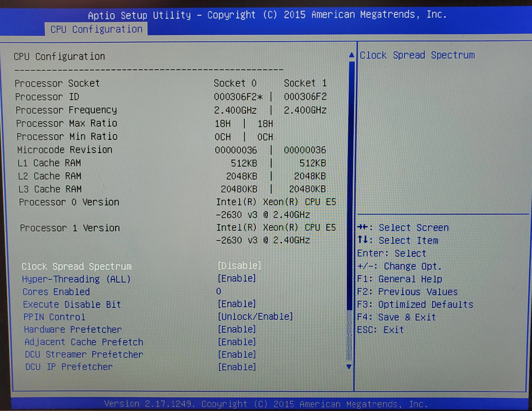
Task: Open Hardware Prefetcher [Enable] value
Action: click(x=237, y=329)
